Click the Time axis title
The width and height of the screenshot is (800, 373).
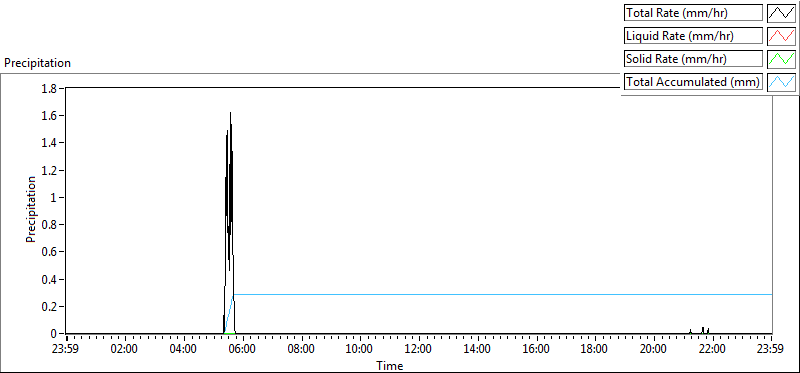tap(390, 365)
